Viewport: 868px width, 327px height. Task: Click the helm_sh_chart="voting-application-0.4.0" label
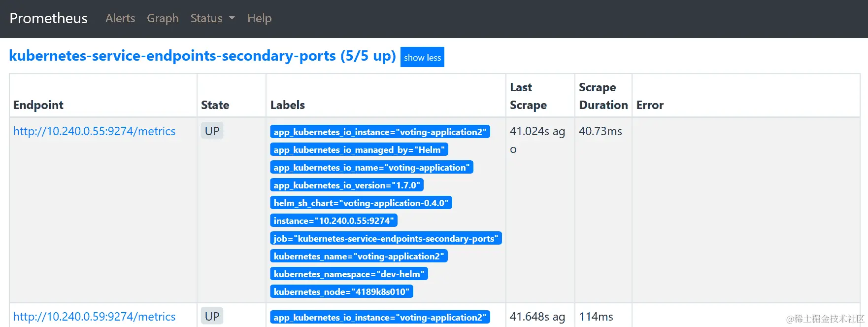pyautogui.click(x=361, y=203)
